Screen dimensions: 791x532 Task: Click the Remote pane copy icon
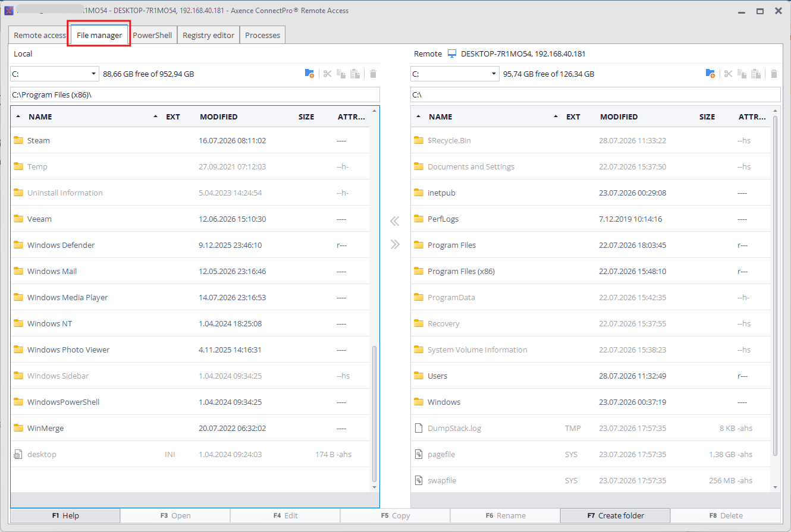tap(742, 74)
